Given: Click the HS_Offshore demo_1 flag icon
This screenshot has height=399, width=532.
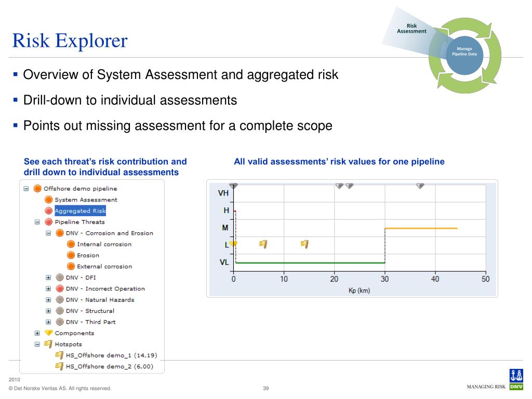Looking at the screenshot, I should point(59,355).
